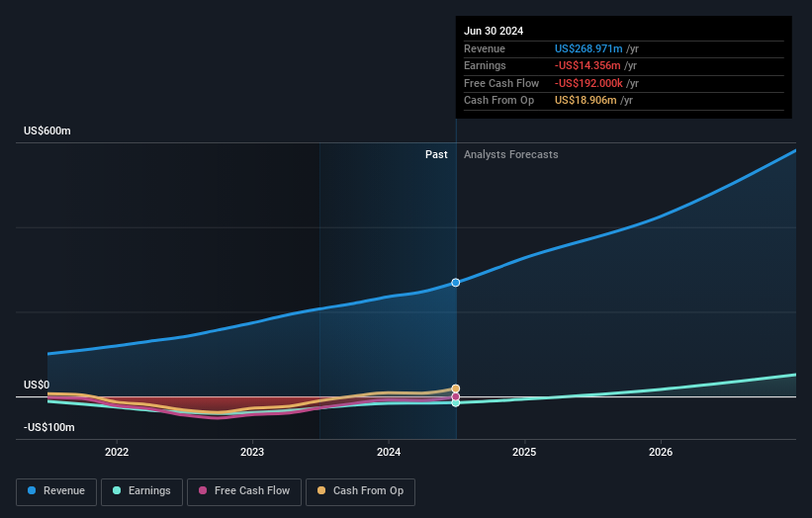This screenshot has height=518, width=812.
Task: Click the US$0 y-axis label
Action: [37, 385]
